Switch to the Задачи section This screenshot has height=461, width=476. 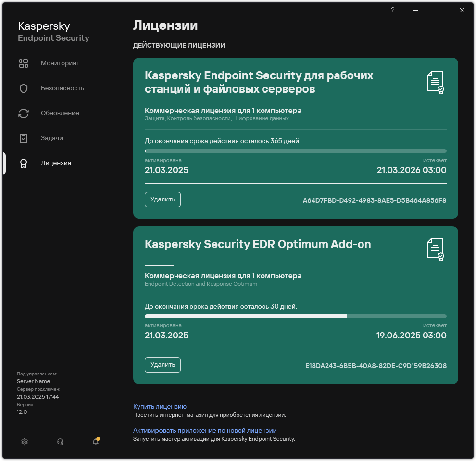coord(51,138)
